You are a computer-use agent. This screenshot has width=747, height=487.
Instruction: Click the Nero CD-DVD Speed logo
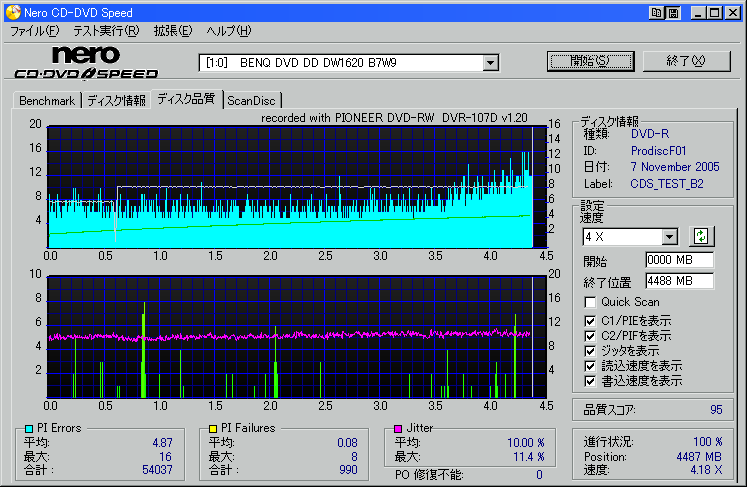tap(86, 62)
